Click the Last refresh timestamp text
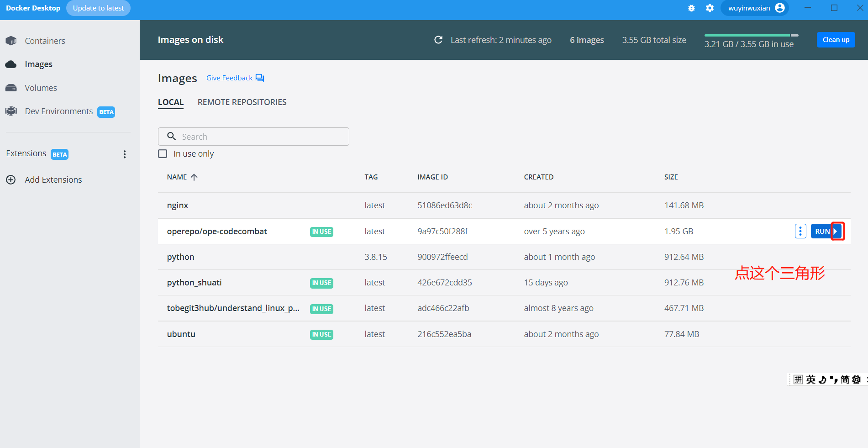Viewport: 868px width, 448px height. click(501, 40)
